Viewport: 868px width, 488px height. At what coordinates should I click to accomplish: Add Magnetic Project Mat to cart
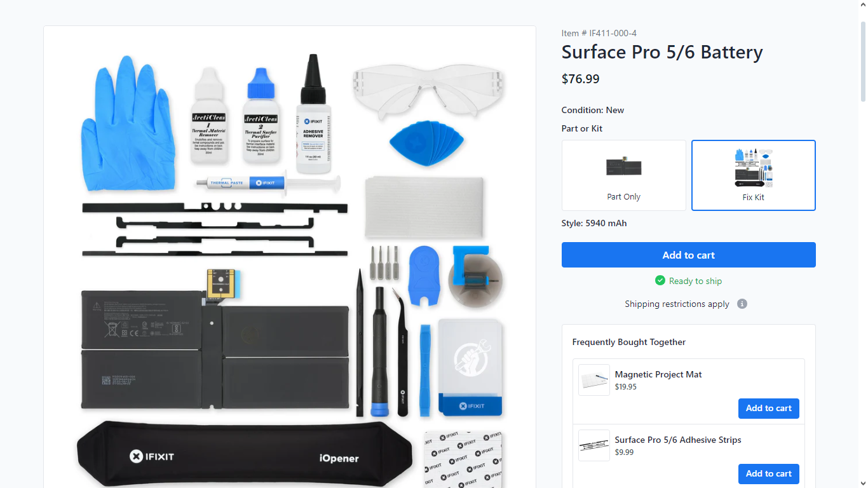[x=769, y=408]
